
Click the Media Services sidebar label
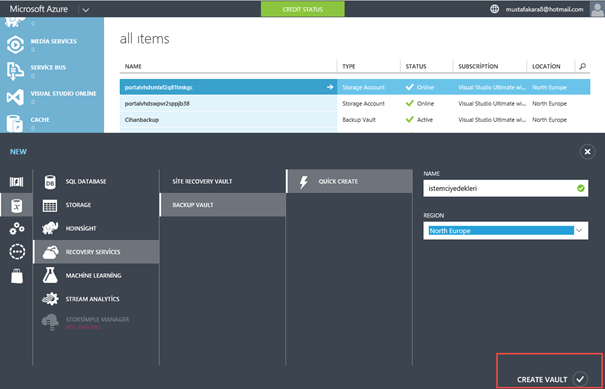coord(54,41)
